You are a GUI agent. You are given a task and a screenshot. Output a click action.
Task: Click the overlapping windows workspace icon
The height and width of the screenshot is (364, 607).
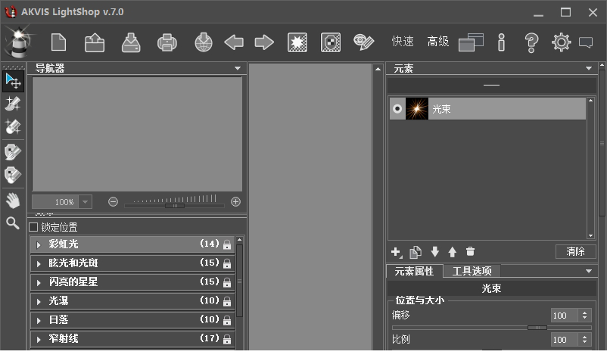coord(471,42)
